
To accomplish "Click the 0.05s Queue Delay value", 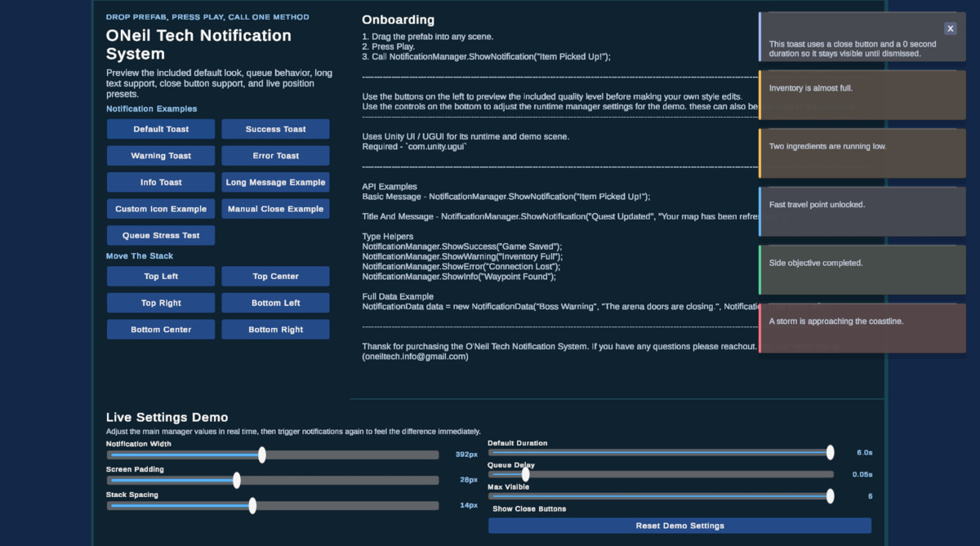I will pyautogui.click(x=862, y=474).
